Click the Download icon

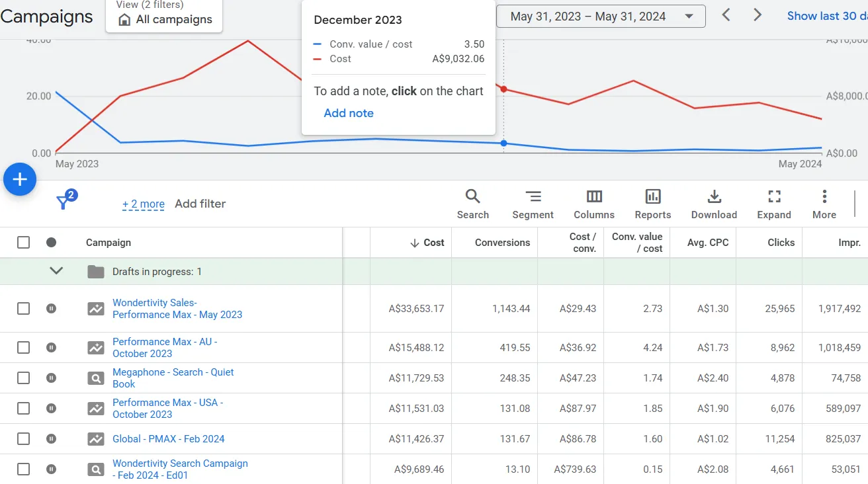[x=714, y=197]
